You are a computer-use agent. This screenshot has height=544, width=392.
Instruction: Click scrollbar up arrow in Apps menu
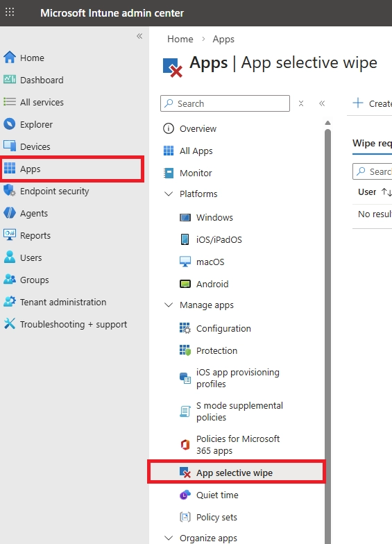click(x=327, y=123)
